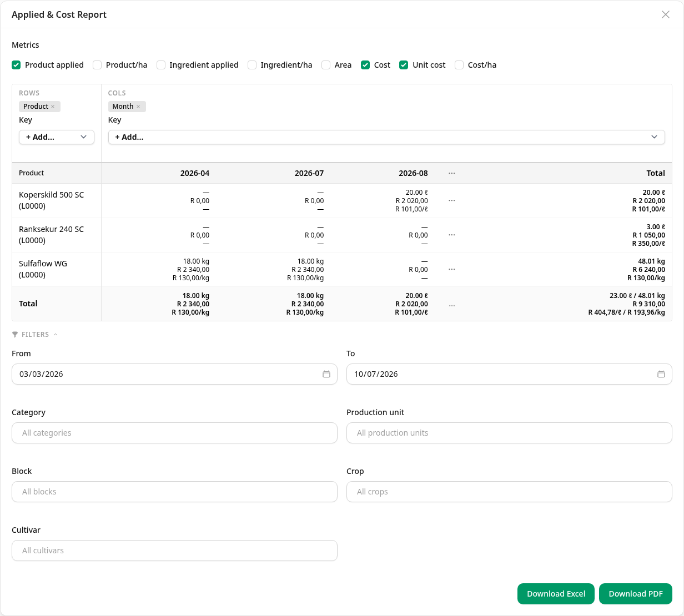Uncheck the Product applied metric
The width and height of the screenshot is (684, 616).
[16, 65]
